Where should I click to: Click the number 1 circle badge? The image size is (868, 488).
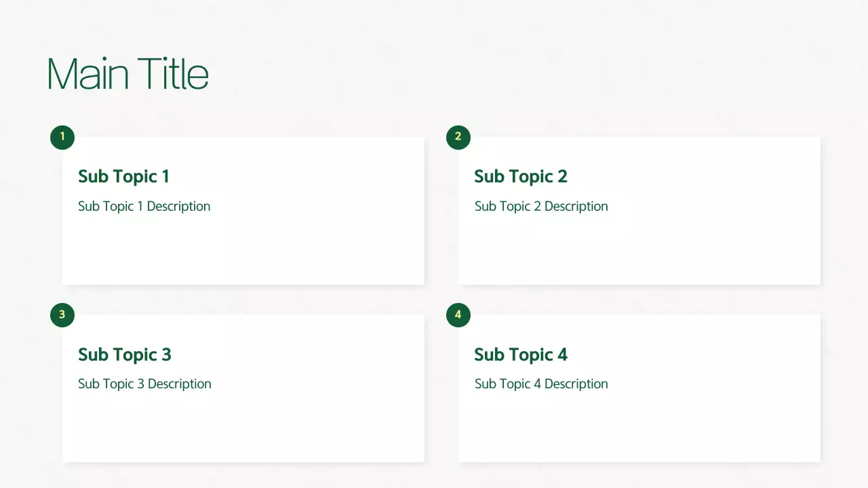click(x=62, y=137)
